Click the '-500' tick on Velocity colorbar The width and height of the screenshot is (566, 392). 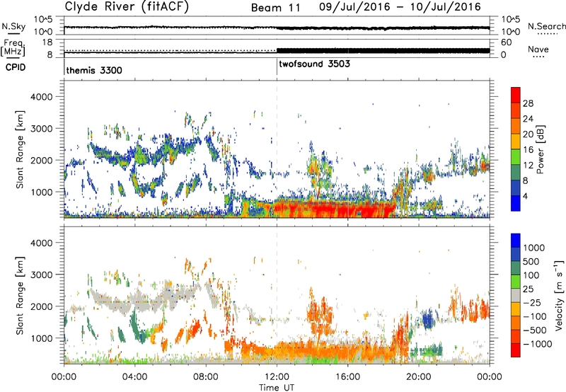click(x=535, y=330)
